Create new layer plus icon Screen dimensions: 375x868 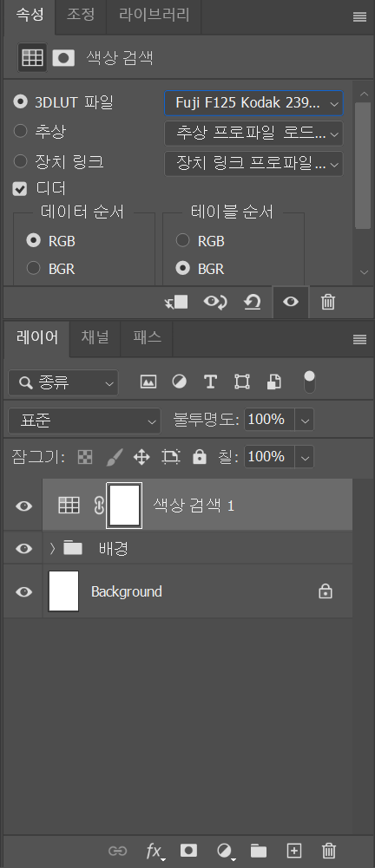point(293,851)
